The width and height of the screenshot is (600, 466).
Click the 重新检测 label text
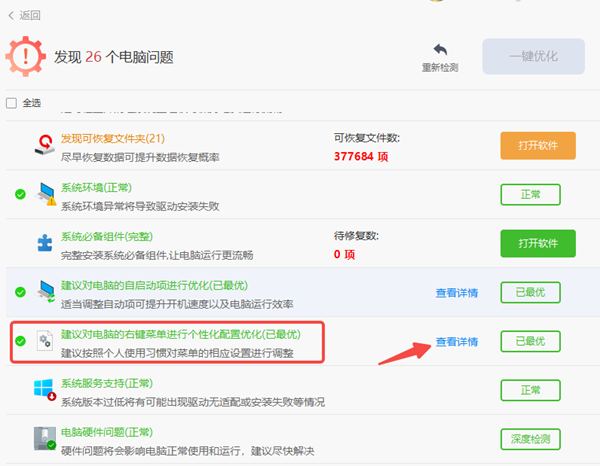[440, 68]
